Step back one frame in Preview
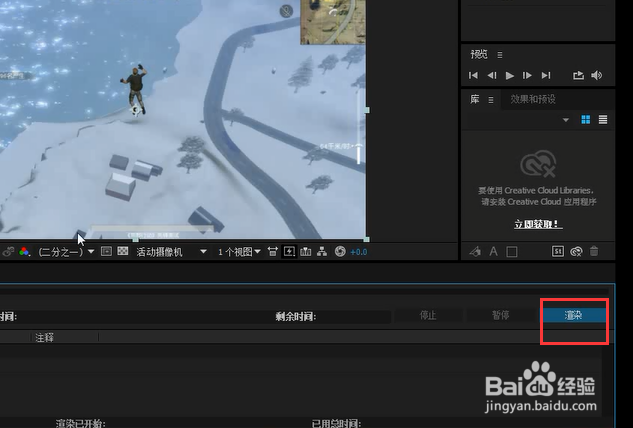 (492, 76)
